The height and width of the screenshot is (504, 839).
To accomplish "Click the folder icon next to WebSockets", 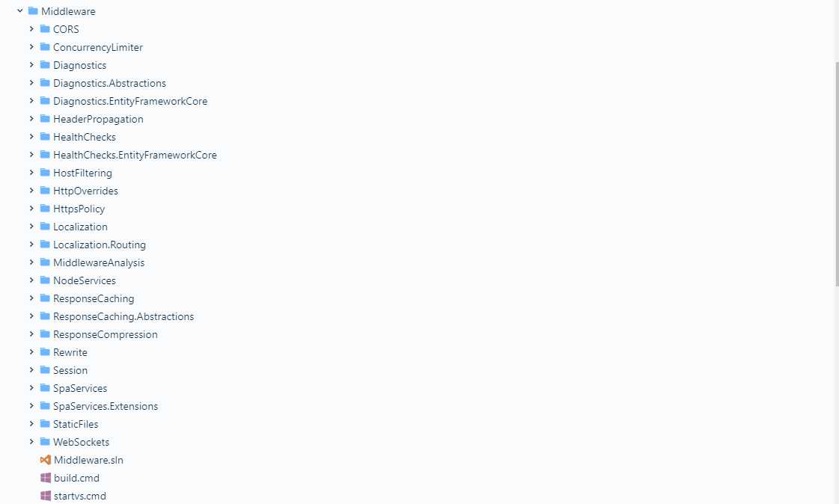I will [x=45, y=442].
